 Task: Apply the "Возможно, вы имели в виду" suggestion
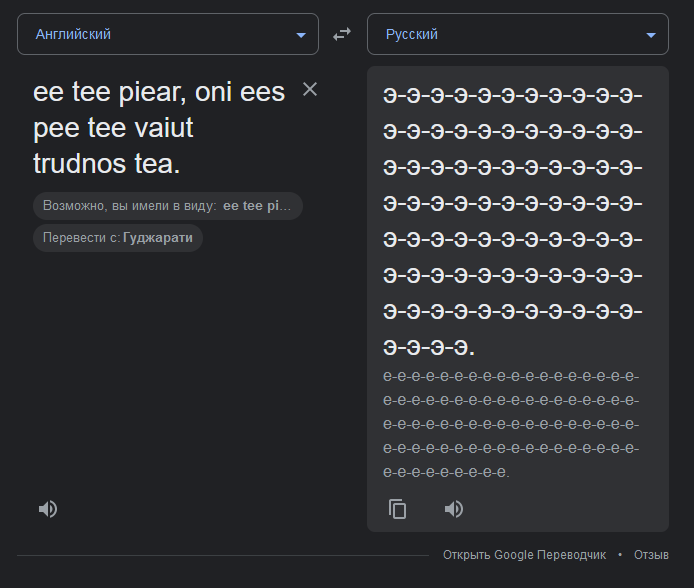[x=167, y=206]
